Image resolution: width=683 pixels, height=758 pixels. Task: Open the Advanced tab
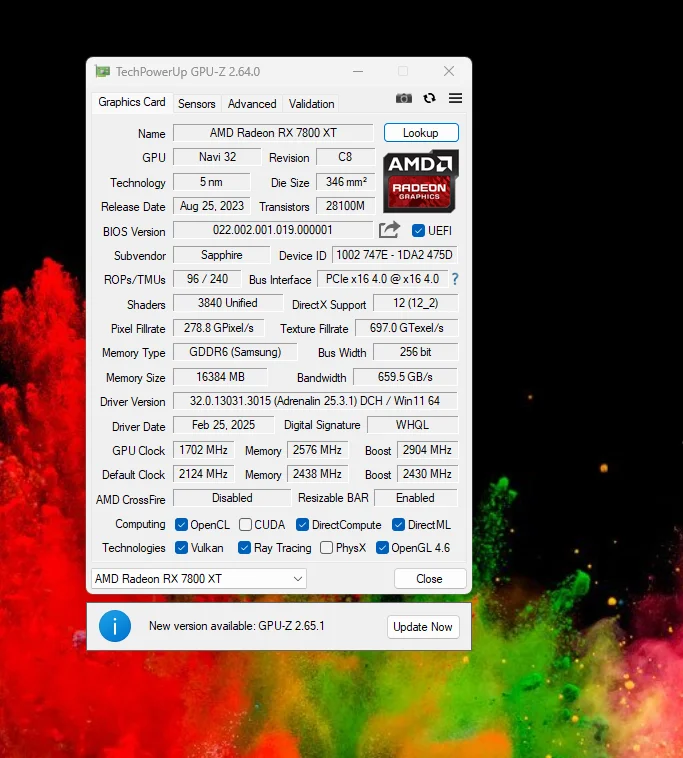click(x=252, y=104)
